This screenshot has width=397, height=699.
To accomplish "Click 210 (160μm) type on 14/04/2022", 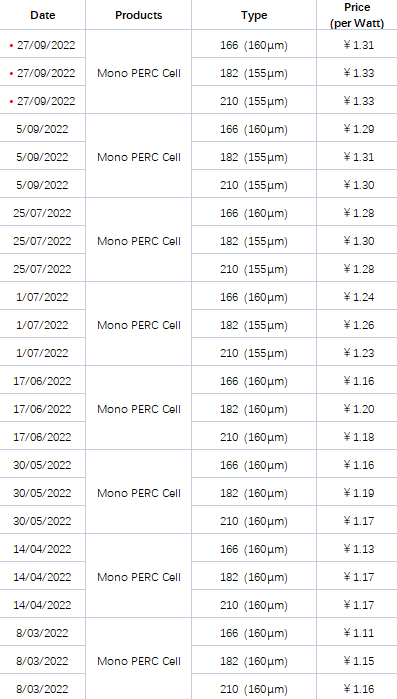I will pos(254,605).
